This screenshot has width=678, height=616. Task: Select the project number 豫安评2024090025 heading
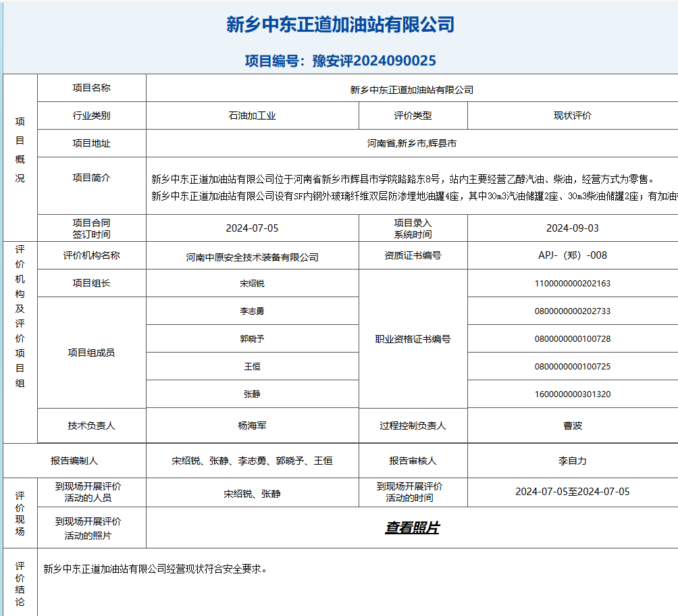(x=340, y=61)
